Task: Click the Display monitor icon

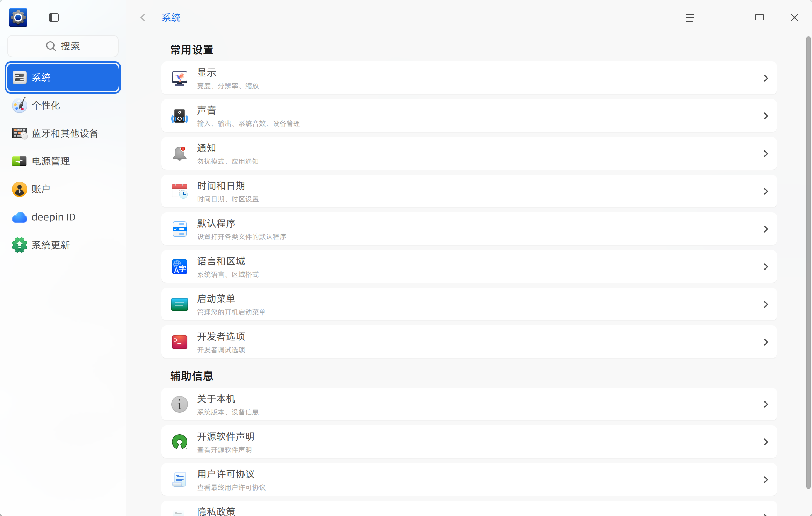Action: pyautogui.click(x=180, y=78)
